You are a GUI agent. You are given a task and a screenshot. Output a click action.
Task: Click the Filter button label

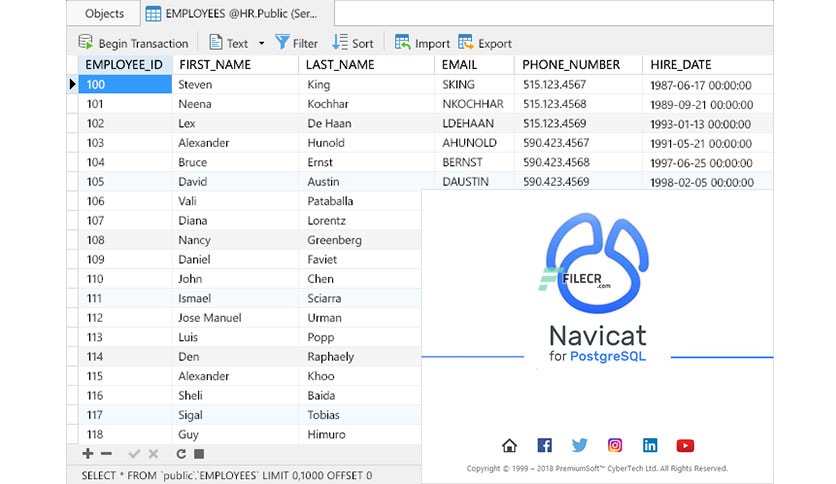[x=305, y=44]
